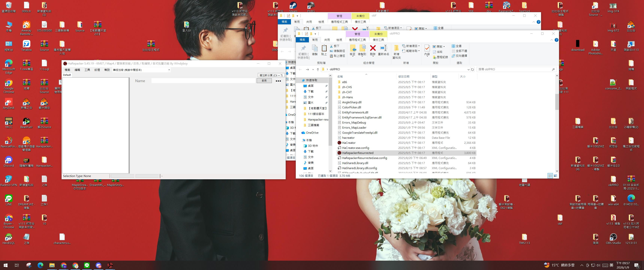This screenshot has height=270, width=644.
Task: Click the three-dots button in HaRepacker
Action: pyautogui.click(x=278, y=81)
